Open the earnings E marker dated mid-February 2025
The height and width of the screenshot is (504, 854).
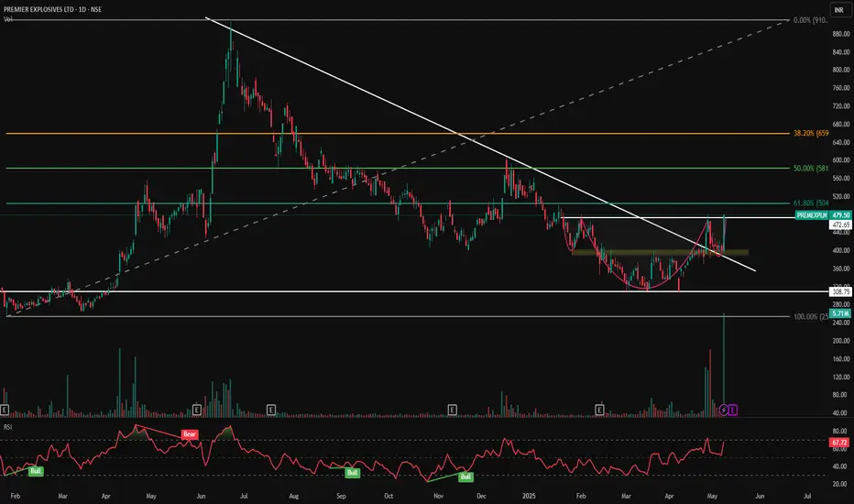(599, 410)
